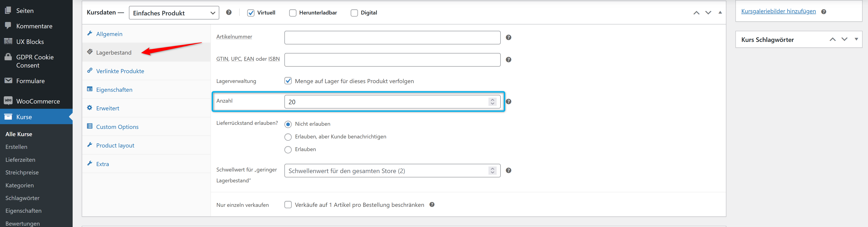Click the list icon beside Eigenschaften

(90, 89)
